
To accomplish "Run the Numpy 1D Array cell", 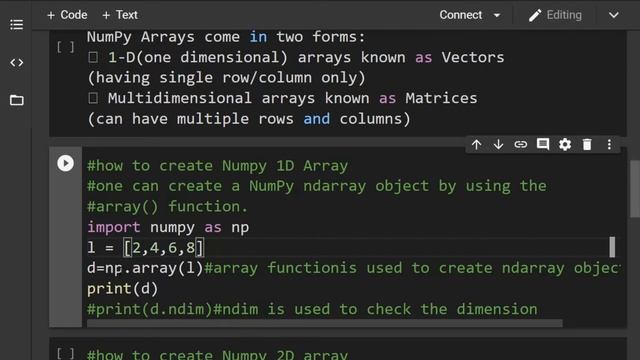I will [65, 163].
